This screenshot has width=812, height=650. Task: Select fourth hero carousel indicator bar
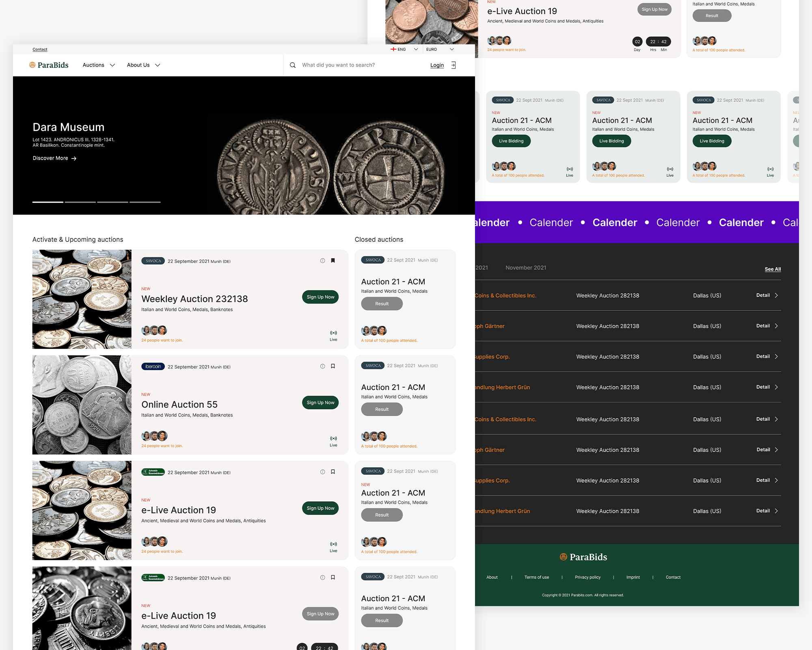point(145,202)
